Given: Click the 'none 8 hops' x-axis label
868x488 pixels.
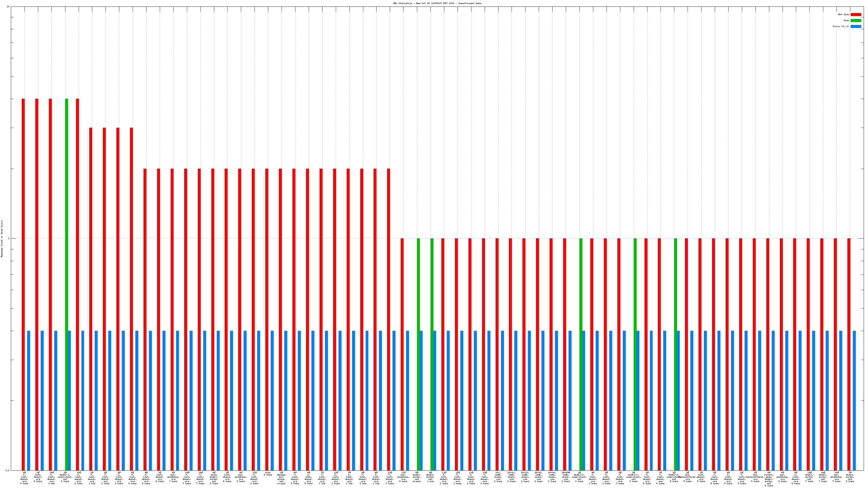Looking at the screenshot, I should point(268,474).
